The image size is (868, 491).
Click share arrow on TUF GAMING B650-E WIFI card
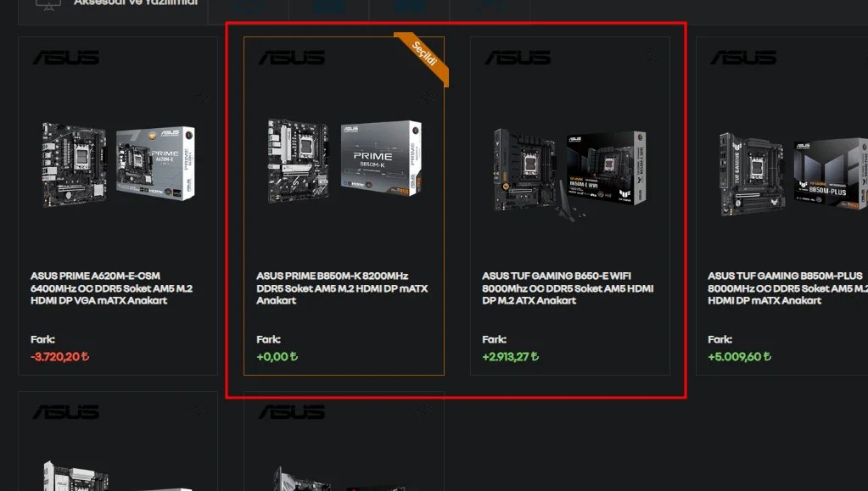pos(649,55)
